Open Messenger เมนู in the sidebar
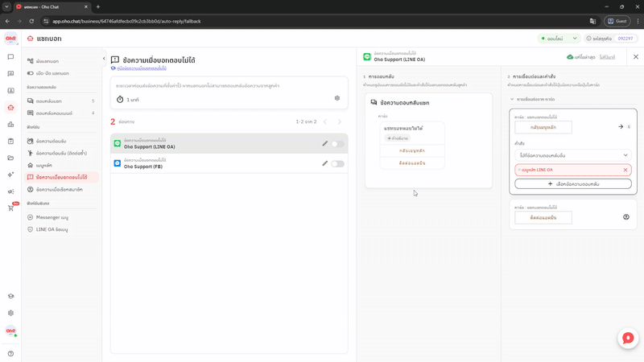Viewport: 644px width, 362px height. point(52,217)
